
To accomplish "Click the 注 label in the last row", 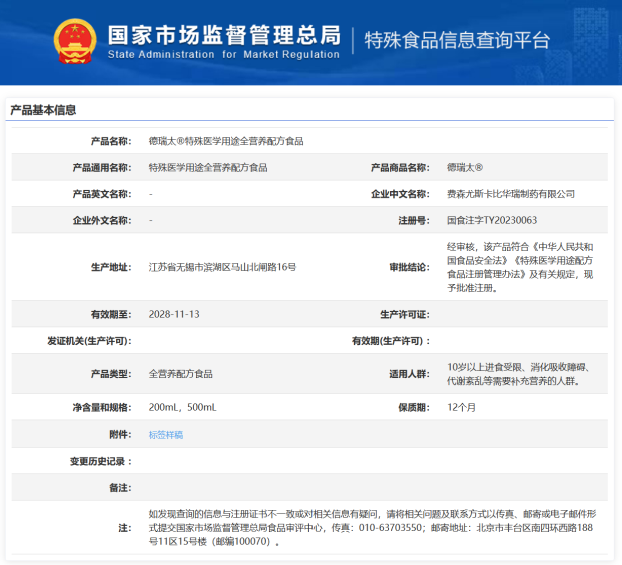I will click(125, 528).
